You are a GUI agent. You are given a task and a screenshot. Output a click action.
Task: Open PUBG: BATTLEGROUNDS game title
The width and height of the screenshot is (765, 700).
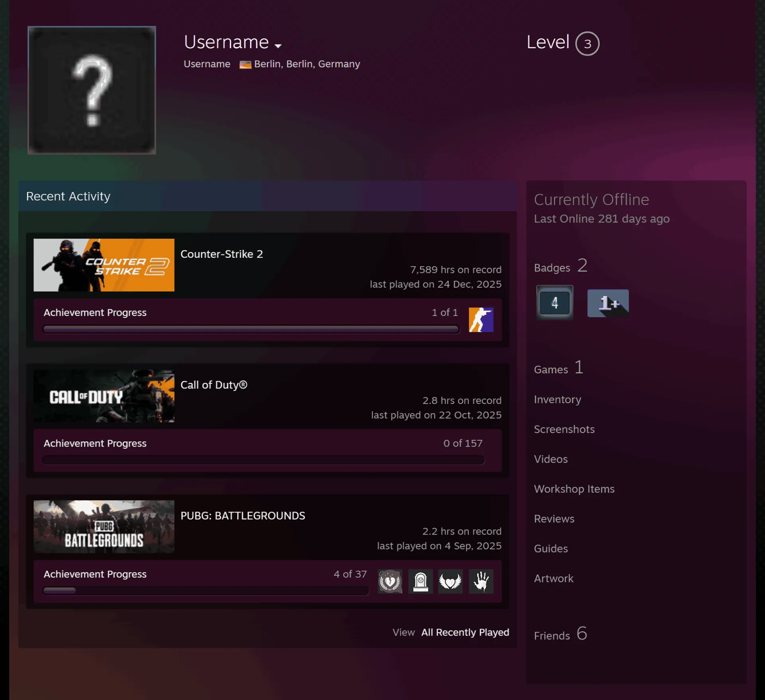coord(243,516)
